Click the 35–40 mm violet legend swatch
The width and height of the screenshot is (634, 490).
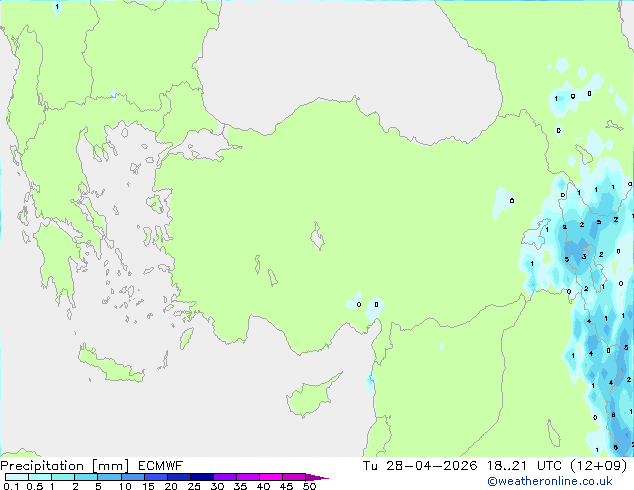click(247, 477)
